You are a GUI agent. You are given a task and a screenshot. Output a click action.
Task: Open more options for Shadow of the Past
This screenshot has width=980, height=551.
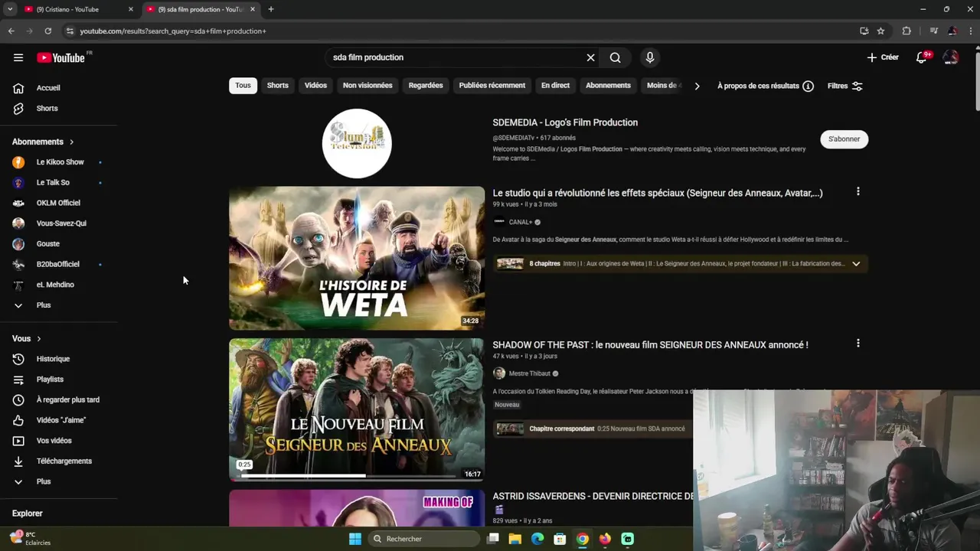tap(857, 344)
